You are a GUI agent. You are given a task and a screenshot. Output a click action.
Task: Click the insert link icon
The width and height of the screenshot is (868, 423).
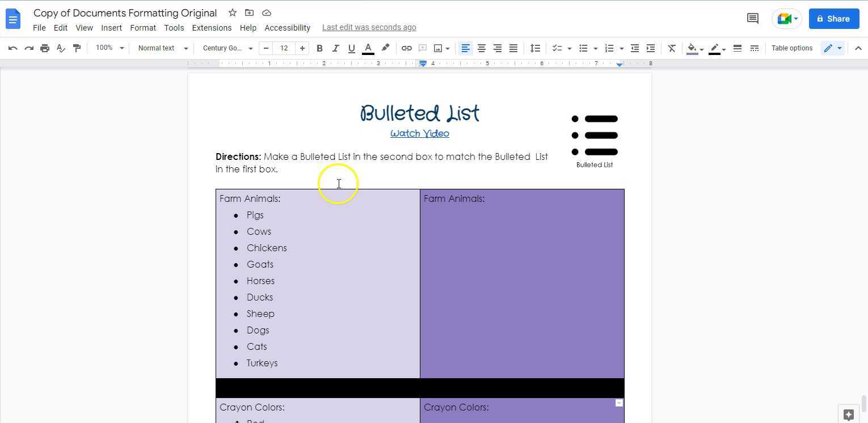click(x=406, y=48)
